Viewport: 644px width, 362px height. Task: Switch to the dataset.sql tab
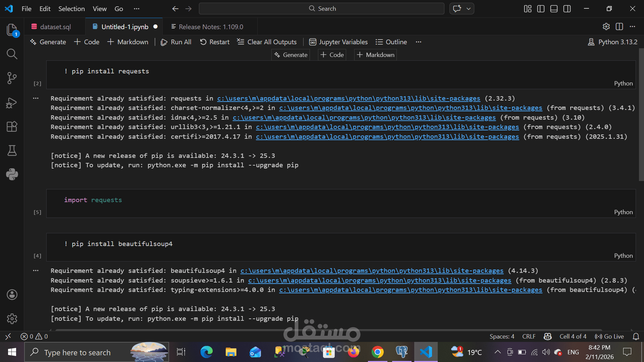point(55,26)
